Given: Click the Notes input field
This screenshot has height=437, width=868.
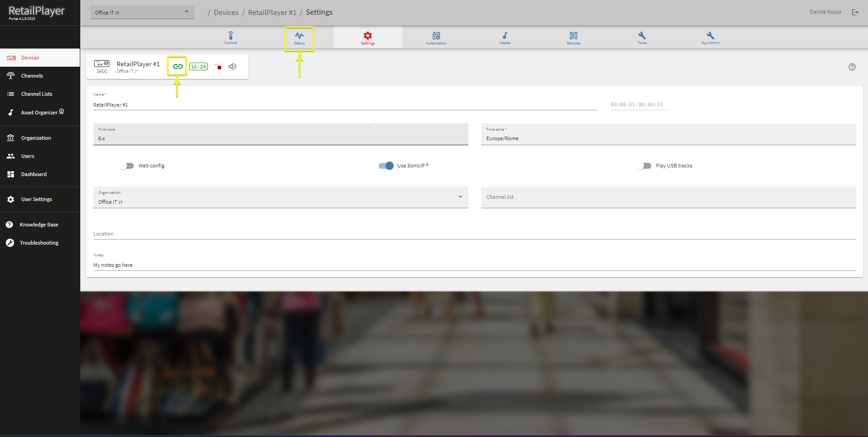Looking at the screenshot, I should click(474, 265).
